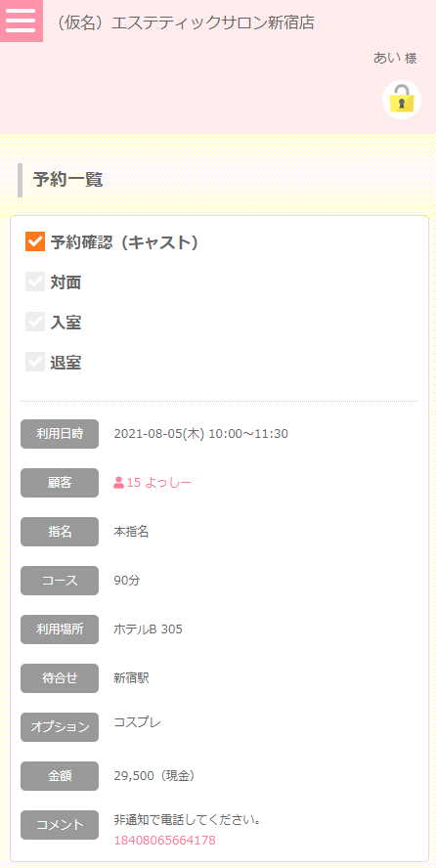
Task: Open customer link 15 よっしー
Action: [x=153, y=483]
